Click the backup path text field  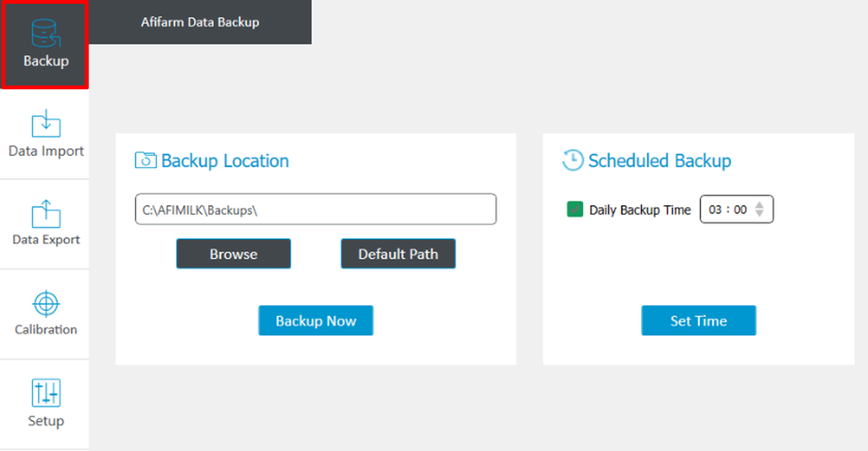pos(316,209)
